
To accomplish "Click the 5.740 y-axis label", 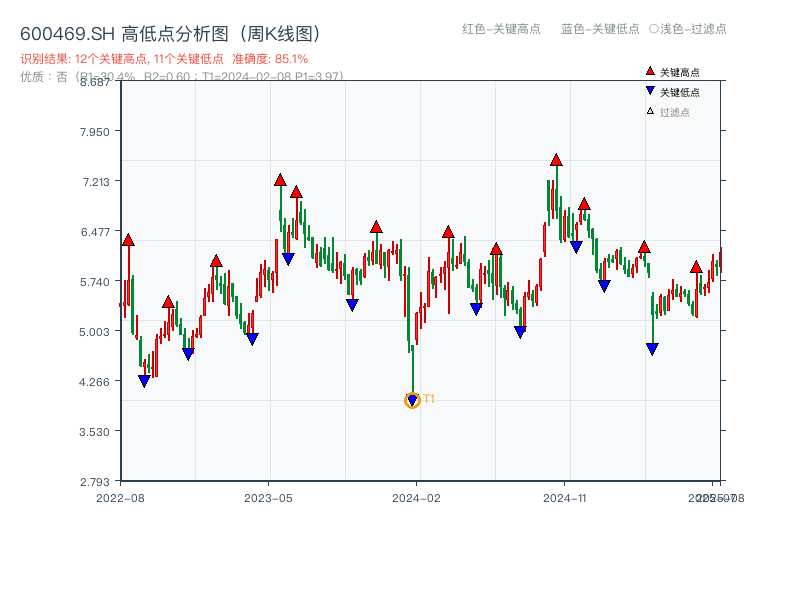I will (x=94, y=282).
